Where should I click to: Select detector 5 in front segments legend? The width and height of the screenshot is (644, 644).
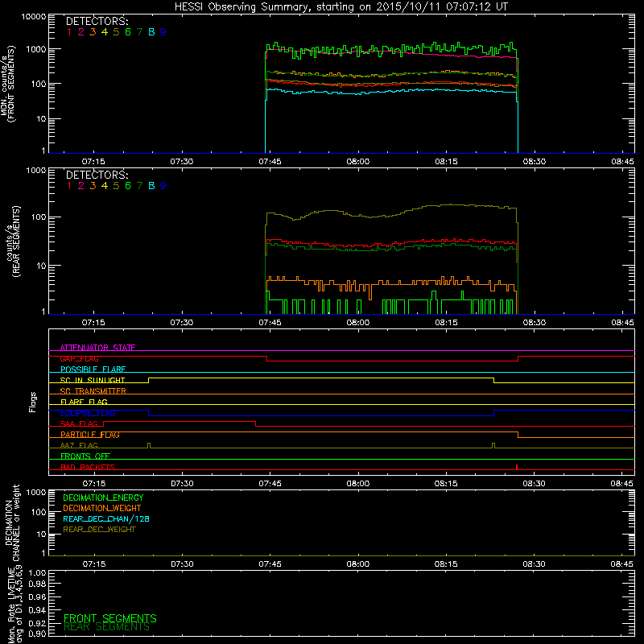pos(116,32)
